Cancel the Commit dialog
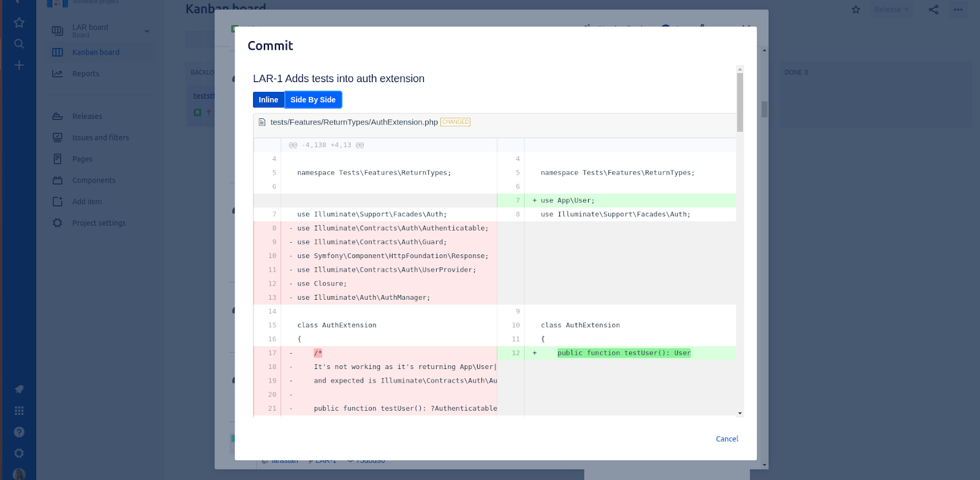Viewport: 980px width, 480px height. 727,439
